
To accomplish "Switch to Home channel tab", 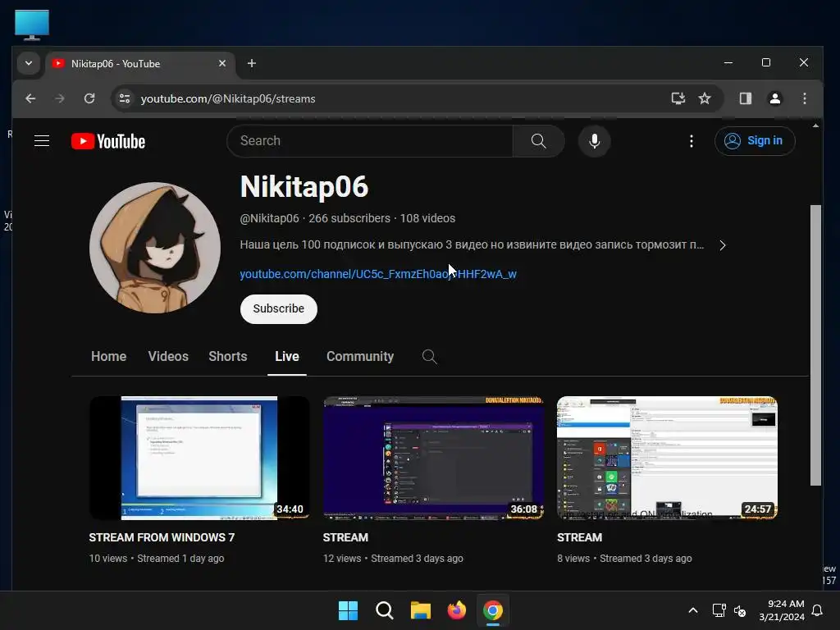I will 109,356.
